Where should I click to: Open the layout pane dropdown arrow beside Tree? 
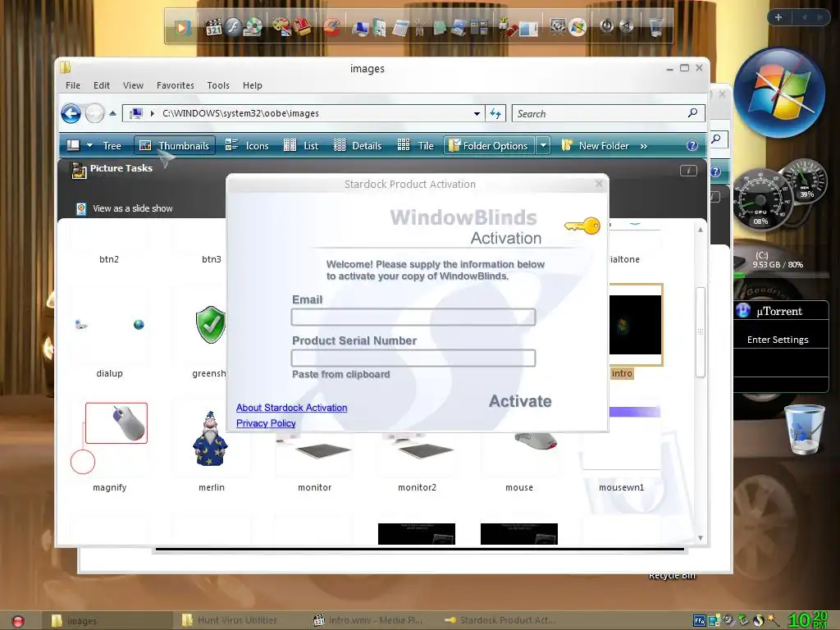pyautogui.click(x=89, y=146)
